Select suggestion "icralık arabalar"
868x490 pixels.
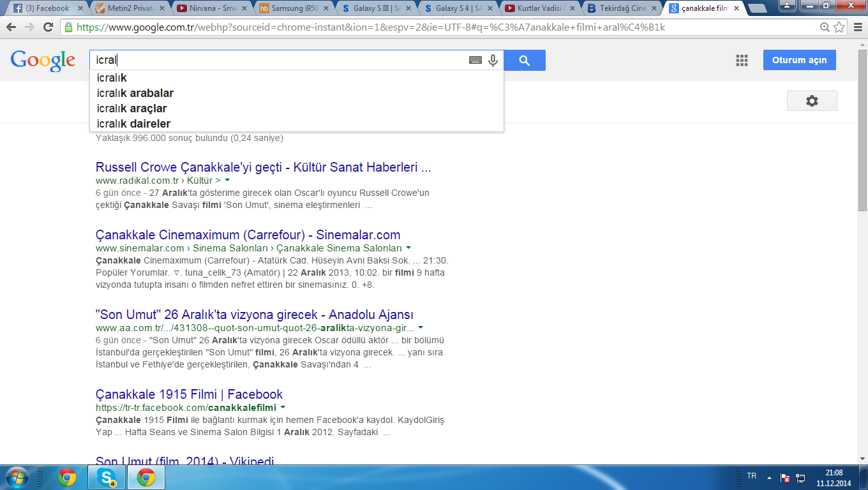pyautogui.click(x=296, y=93)
